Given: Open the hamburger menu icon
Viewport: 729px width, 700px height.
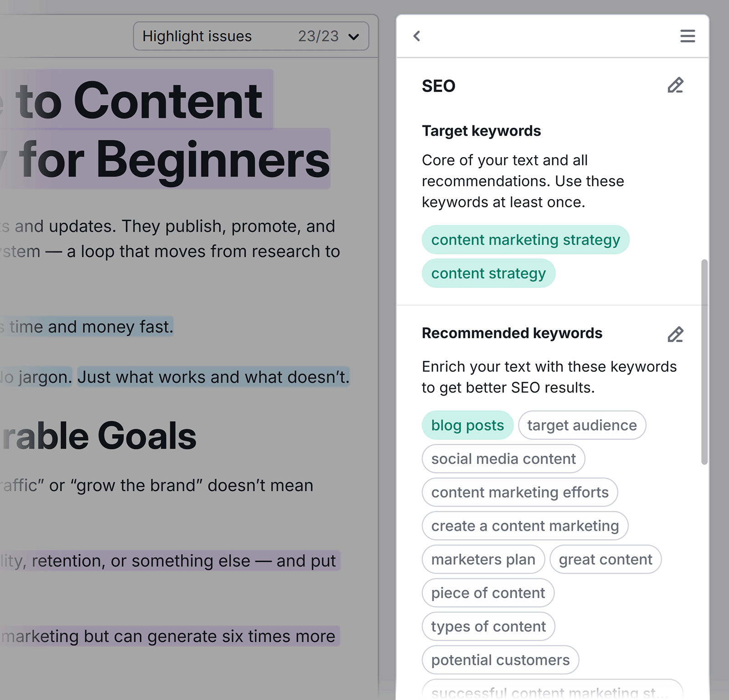Looking at the screenshot, I should [688, 36].
